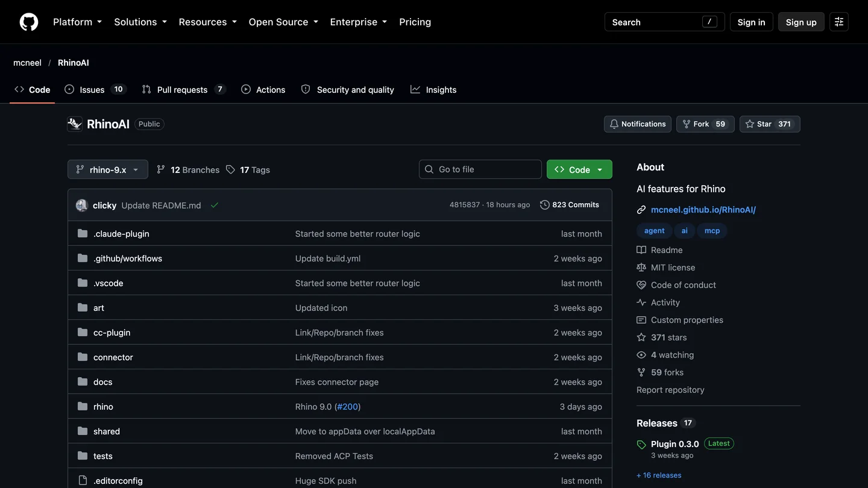This screenshot has height=488, width=868.
Task: Click the Search field in header
Action: pyautogui.click(x=664, y=22)
